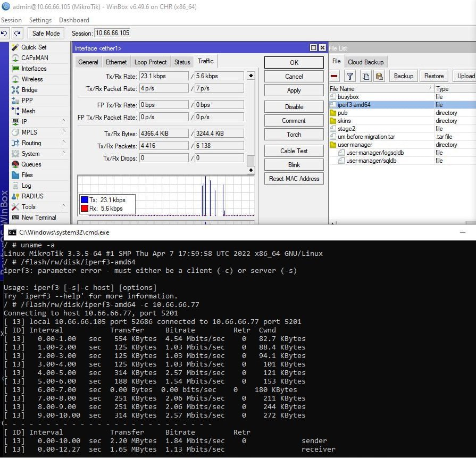Open Queues in sidebar
Viewport: 476px width, 458px height.
31,164
